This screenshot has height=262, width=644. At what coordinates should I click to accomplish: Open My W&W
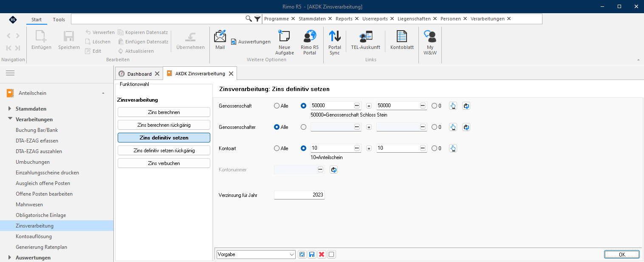[430, 43]
